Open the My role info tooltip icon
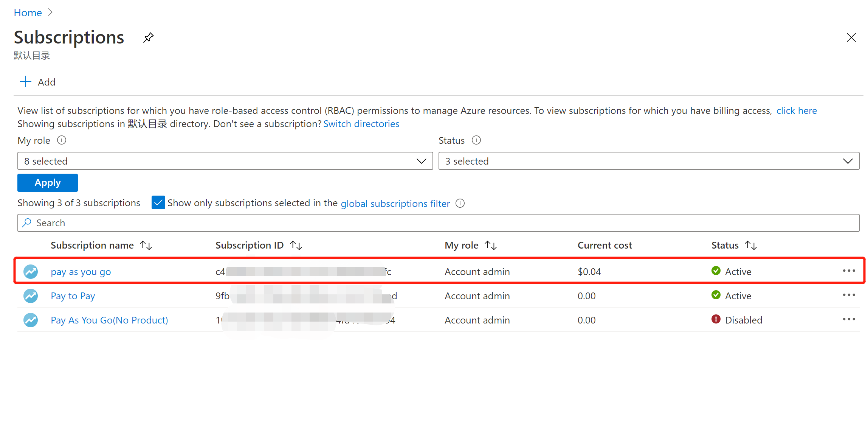Viewport: 868px width, 437px height. [62, 140]
